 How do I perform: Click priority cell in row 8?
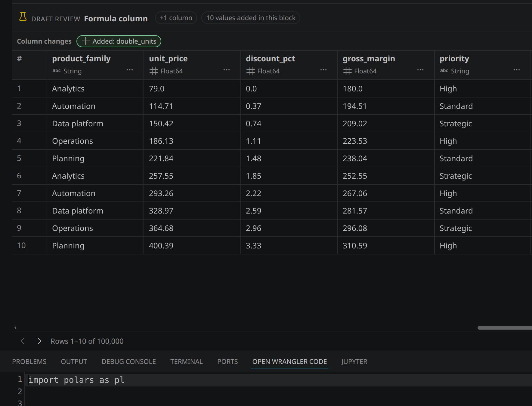483,211
